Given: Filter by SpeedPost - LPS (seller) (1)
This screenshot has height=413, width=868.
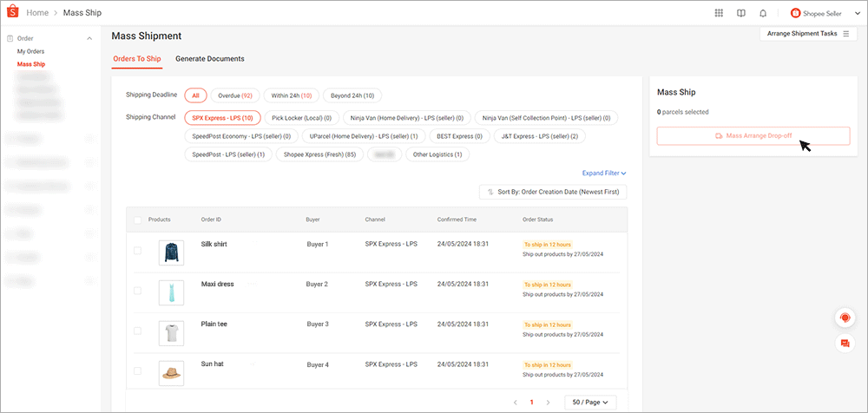Looking at the screenshot, I should point(228,154).
